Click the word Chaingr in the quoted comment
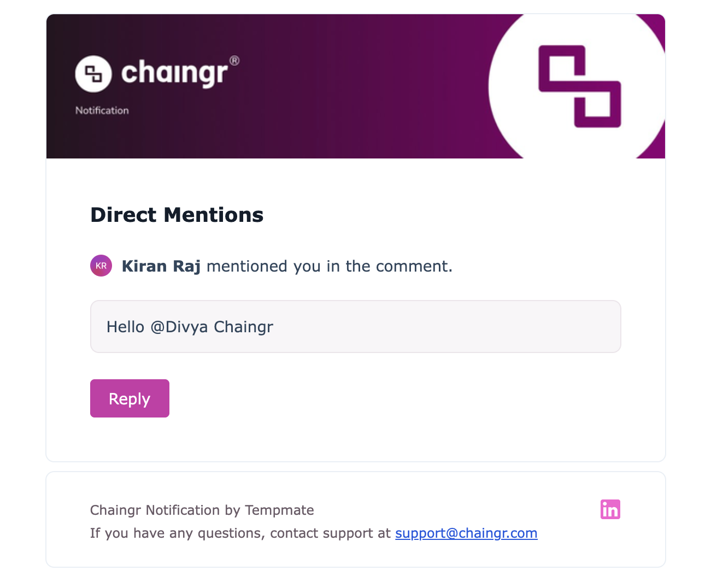The height and width of the screenshot is (588, 717). (243, 327)
